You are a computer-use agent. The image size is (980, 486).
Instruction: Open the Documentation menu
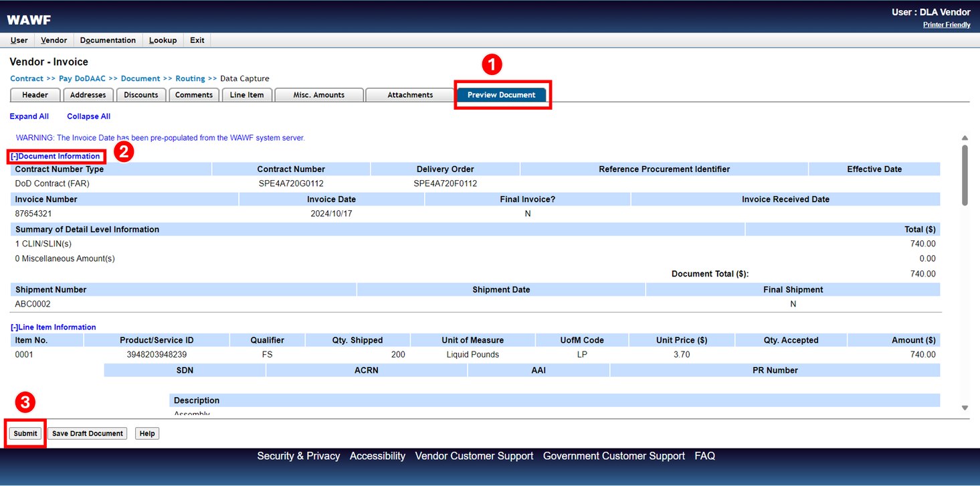108,40
